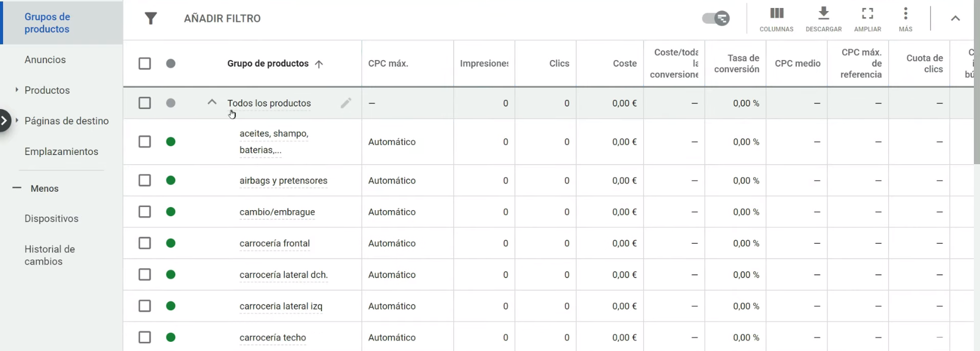Expand table view with Ampliar icon
Screen dimensions: 980x351
click(867, 19)
